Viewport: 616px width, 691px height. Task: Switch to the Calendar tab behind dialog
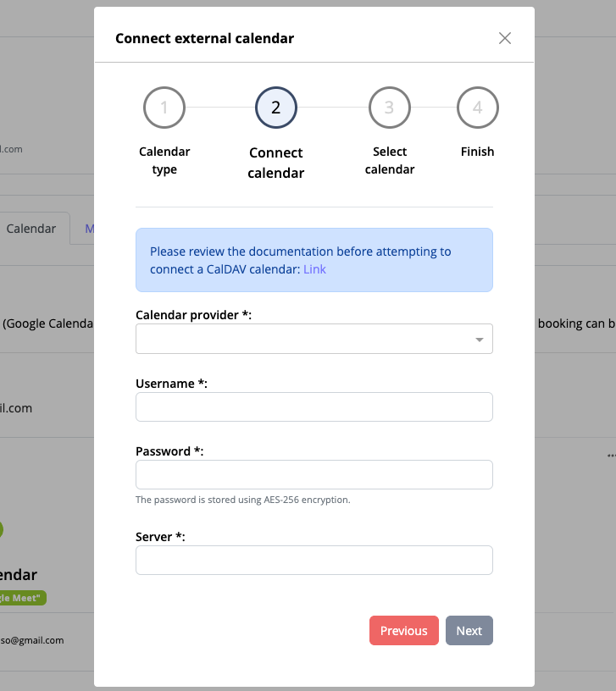point(31,229)
